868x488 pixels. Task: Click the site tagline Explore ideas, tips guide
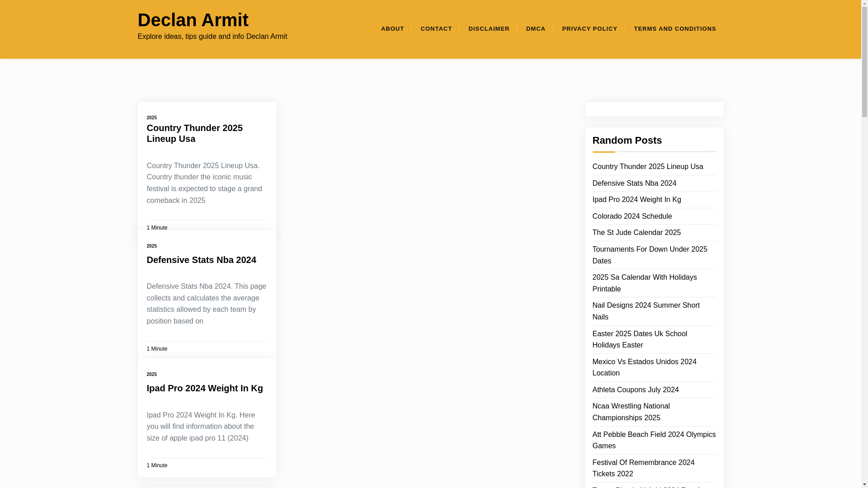[212, 36]
